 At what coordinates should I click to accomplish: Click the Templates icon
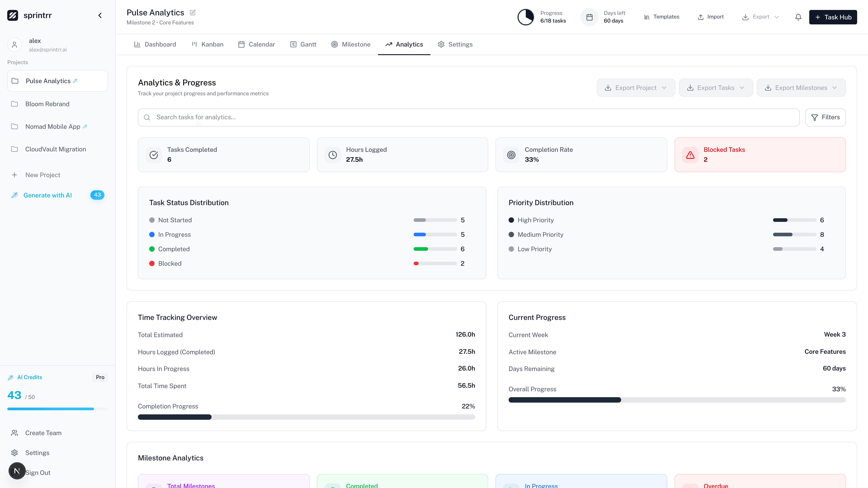[x=647, y=17]
